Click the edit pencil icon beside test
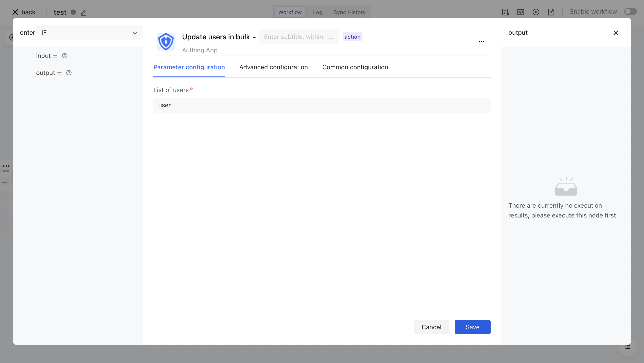Image resolution: width=644 pixels, height=363 pixels. 83,13
